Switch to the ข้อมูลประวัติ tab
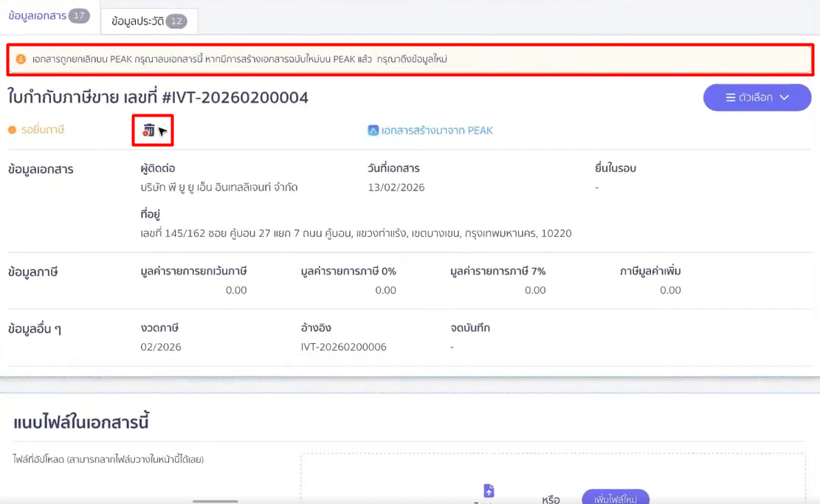 (149, 21)
